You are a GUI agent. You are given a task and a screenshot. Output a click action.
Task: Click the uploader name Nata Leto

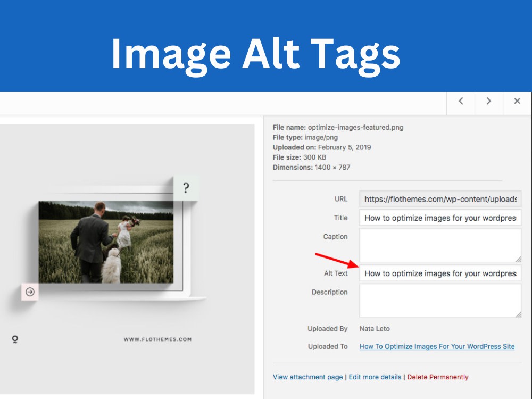(x=375, y=329)
